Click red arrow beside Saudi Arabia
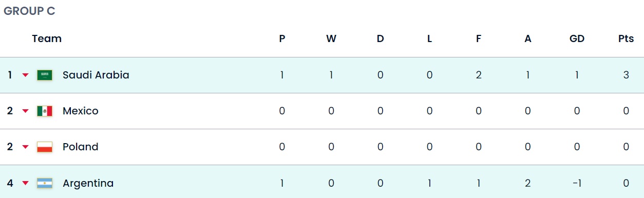This screenshot has width=644, height=198. [25, 75]
